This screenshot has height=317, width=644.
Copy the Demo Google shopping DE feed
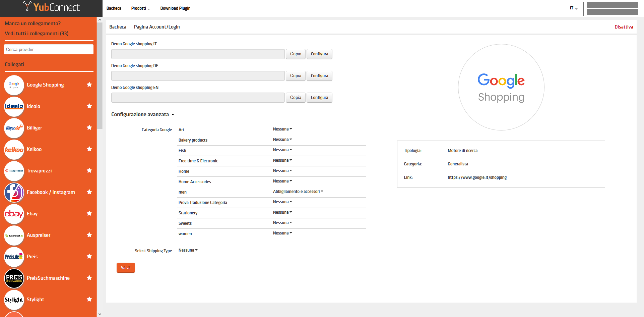pos(296,76)
